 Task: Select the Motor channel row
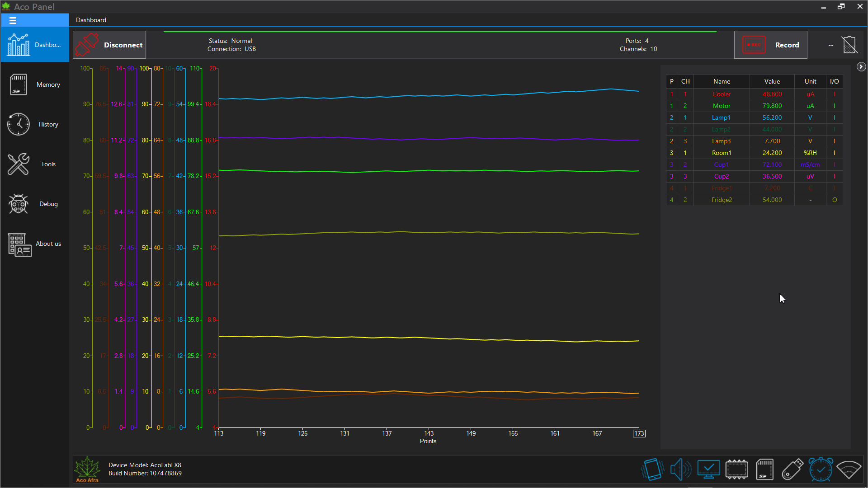click(754, 106)
